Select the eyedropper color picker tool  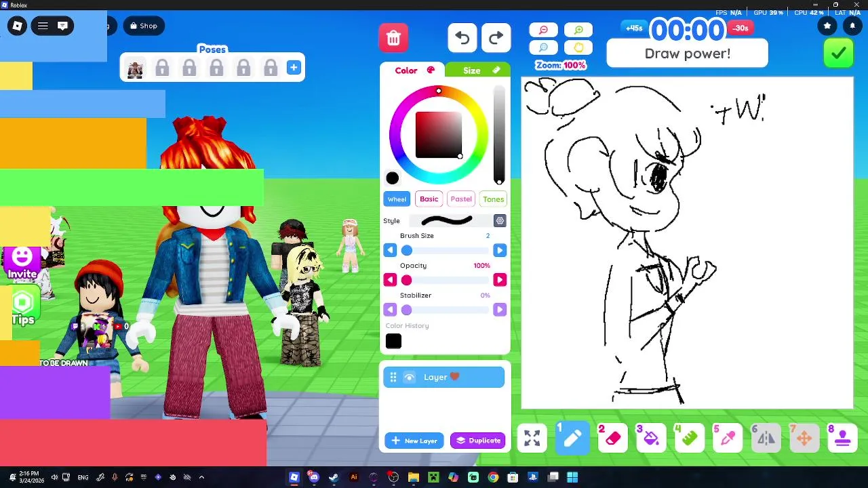[x=728, y=439]
